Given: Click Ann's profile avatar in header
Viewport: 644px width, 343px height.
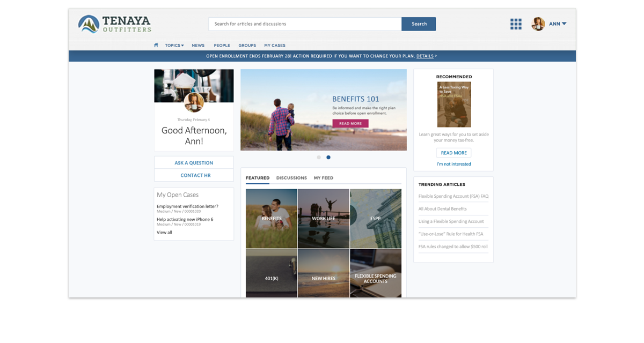Looking at the screenshot, I should click(538, 24).
